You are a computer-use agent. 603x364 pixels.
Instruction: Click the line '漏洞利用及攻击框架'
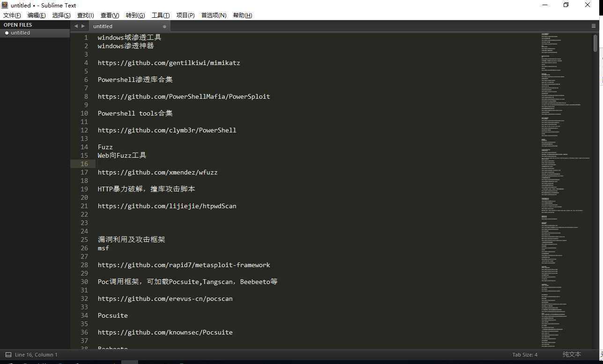132,240
